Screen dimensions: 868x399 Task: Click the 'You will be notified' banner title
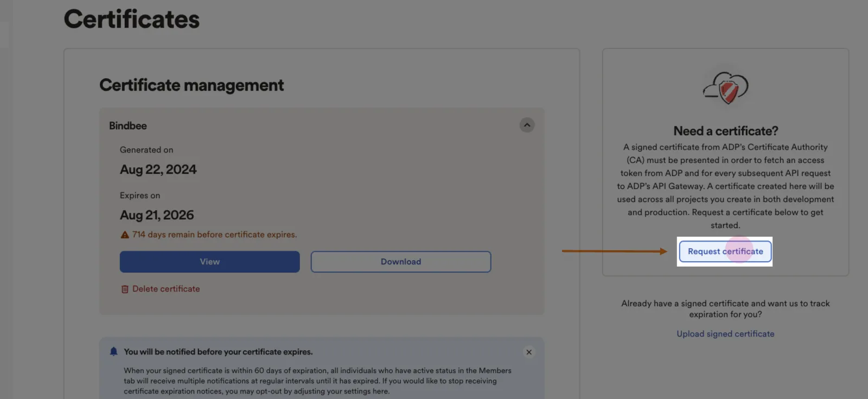(218, 352)
